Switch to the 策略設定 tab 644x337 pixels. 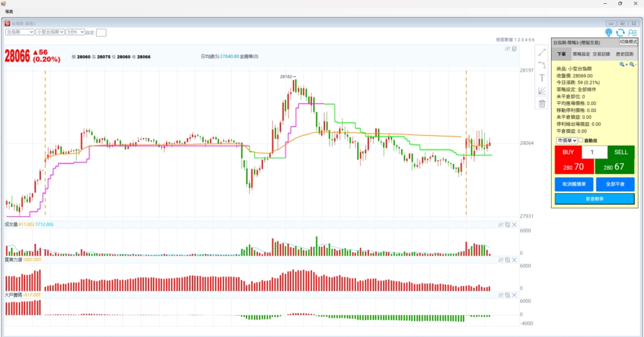(x=582, y=54)
